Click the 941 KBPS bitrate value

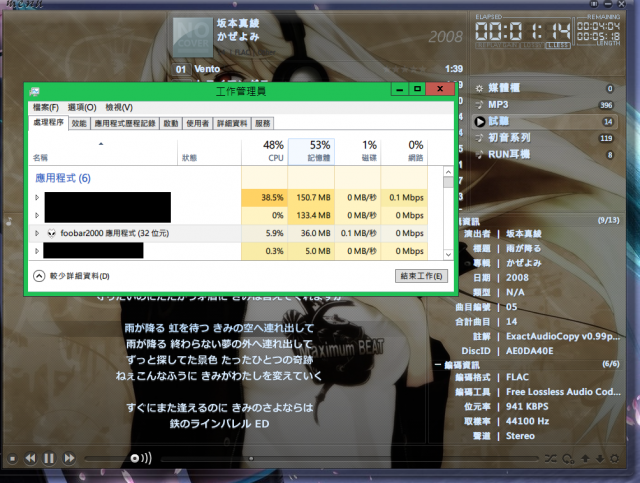point(527,407)
